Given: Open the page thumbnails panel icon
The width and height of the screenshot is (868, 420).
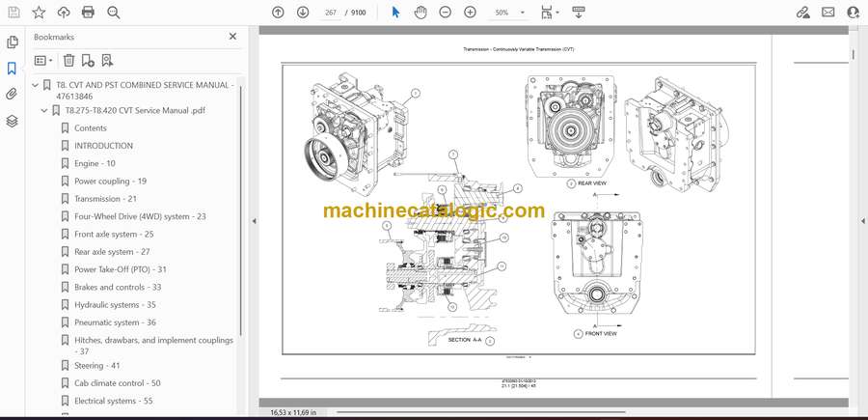Looking at the screenshot, I should [x=13, y=42].
